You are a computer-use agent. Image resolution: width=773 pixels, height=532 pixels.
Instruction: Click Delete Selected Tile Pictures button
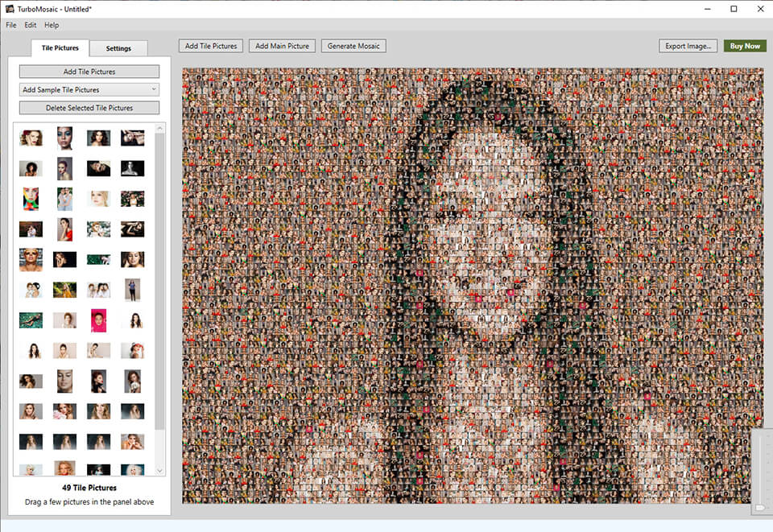pos(89,108)
